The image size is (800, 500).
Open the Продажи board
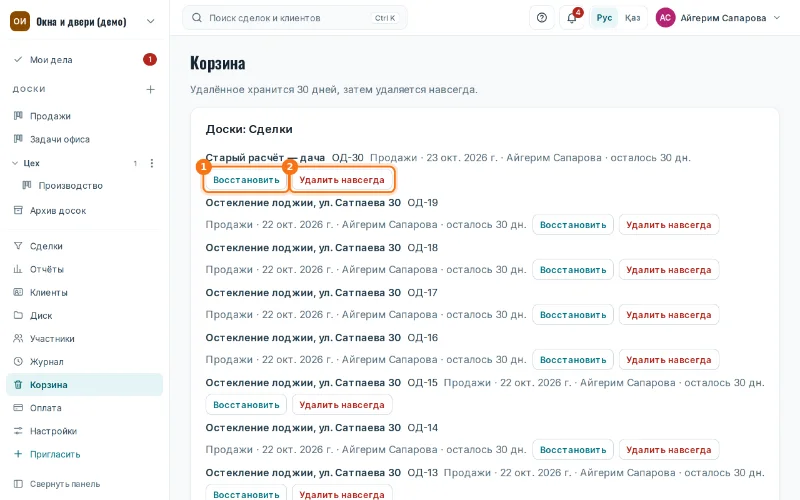click(85, 116)
